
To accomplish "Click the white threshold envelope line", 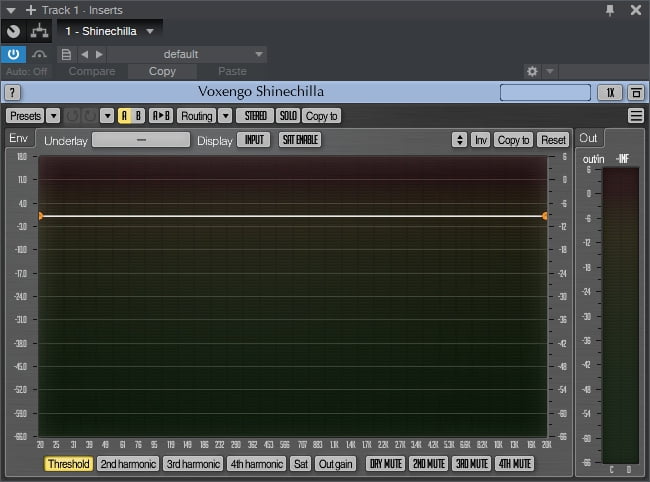I will click(x=293, y=216).
